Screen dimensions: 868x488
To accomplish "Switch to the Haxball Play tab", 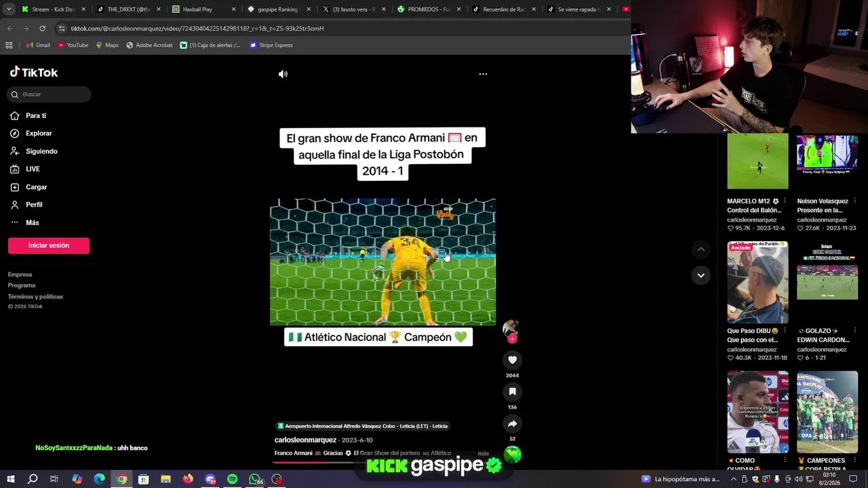I will point(203,9).
